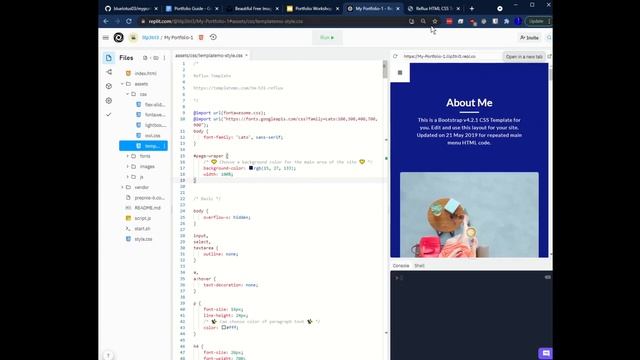Image resolution: width=640 pixels, height=360 pixels.
Task: Click the Invite button
Action: (529, 38)
